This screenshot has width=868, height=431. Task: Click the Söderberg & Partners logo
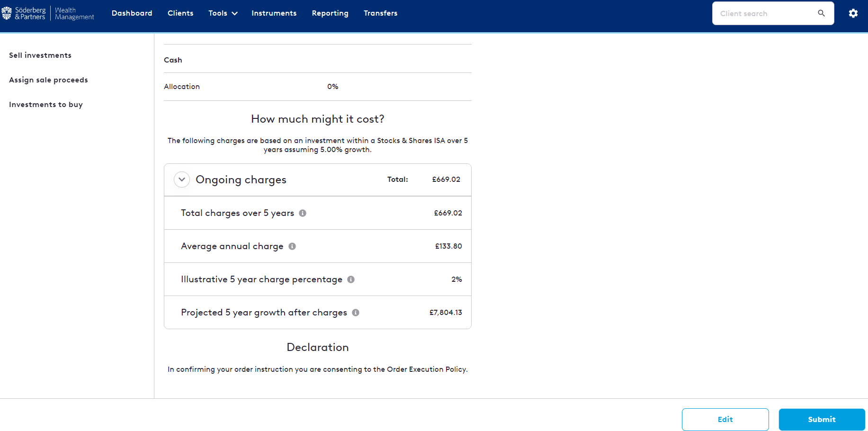[x=48, y=13]
